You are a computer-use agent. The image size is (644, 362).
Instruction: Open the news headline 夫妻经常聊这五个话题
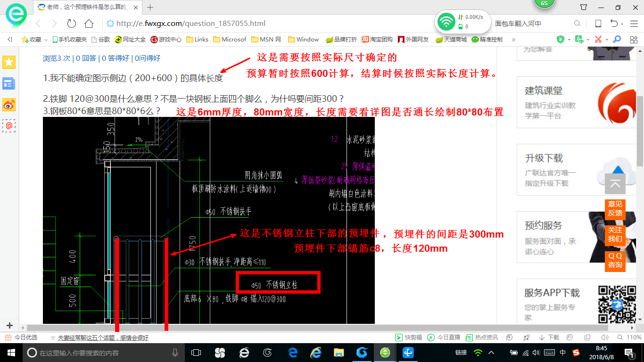[103, 338]
